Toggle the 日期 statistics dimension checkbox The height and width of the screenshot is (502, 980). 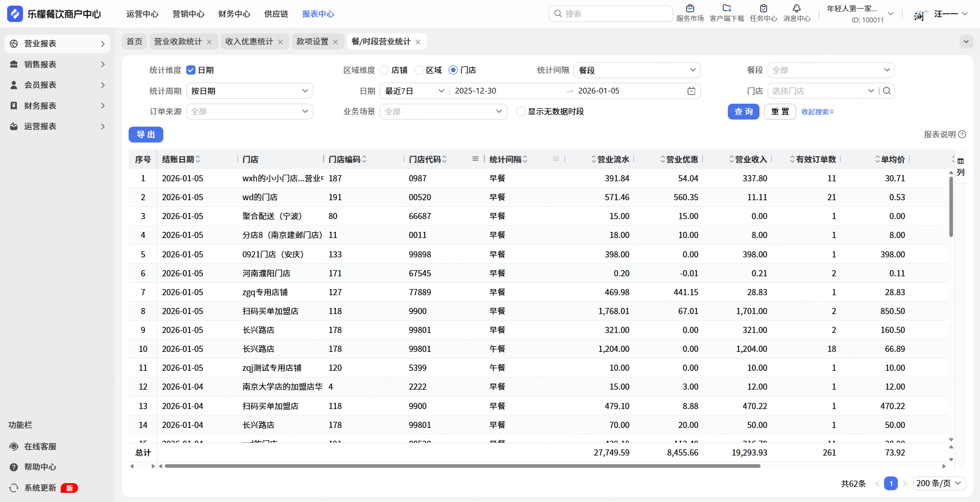click(x=191, y=70)
